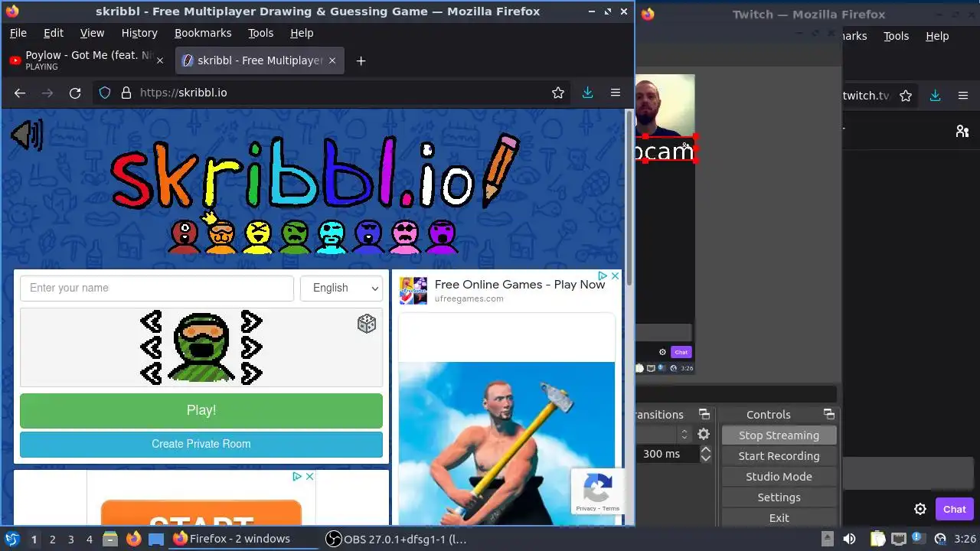
Task: Click the green Play! button
Action: point(201,410)
